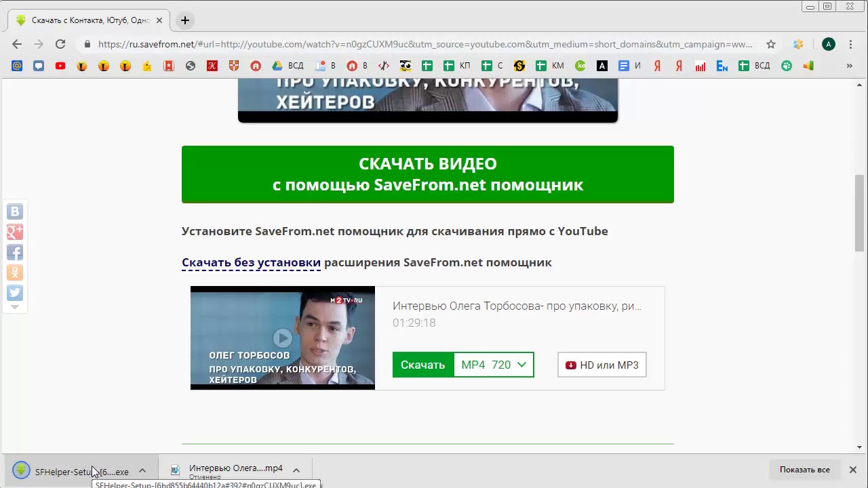Screen dimensions: 868x488
Task: Share page via Facebook icon
Action: 15,252
